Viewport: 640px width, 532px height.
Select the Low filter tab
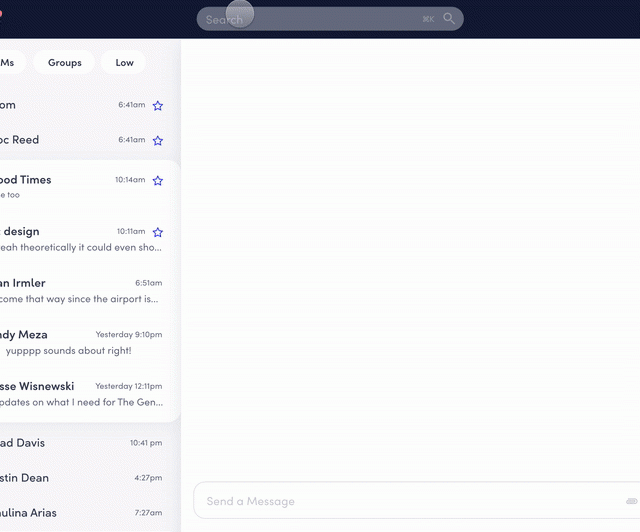pyautogui.click(x=124, y=62)
